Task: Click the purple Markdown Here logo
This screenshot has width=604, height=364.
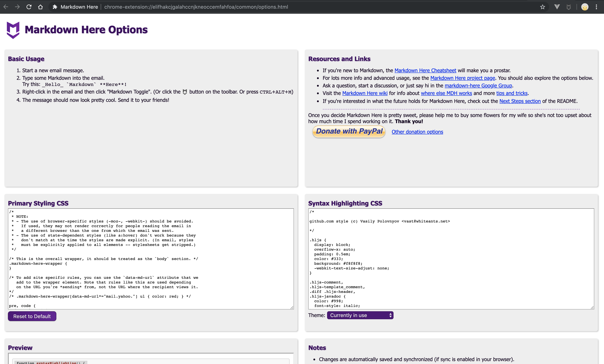Action: 13,30
